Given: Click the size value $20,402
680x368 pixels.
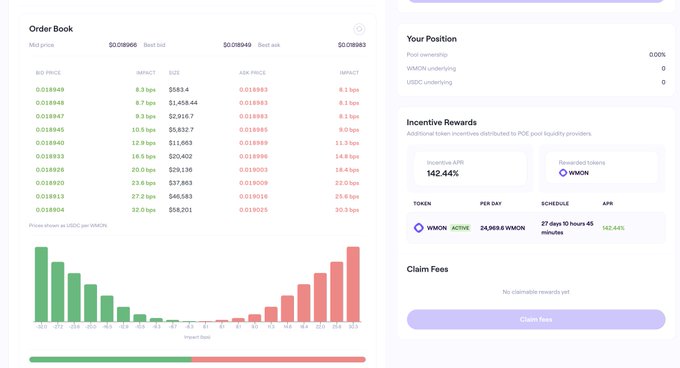Looking at the screenshot, I should (180, 156).
